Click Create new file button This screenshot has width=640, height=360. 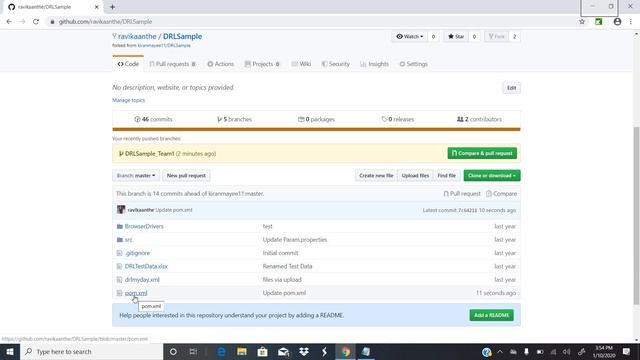coord(376,176)
